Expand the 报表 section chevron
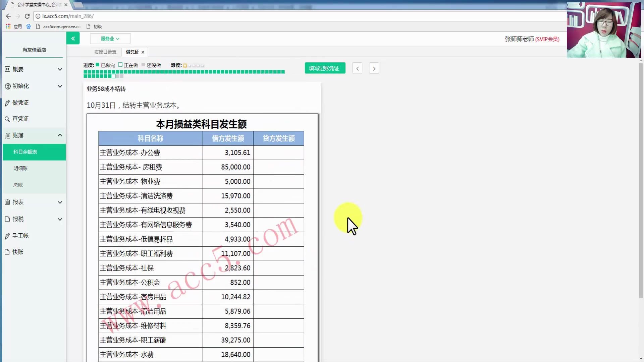 pos(60,202)
